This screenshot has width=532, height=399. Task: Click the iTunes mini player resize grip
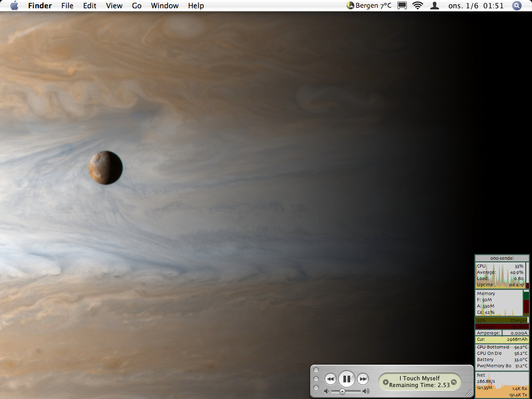(x=469, y=393)
